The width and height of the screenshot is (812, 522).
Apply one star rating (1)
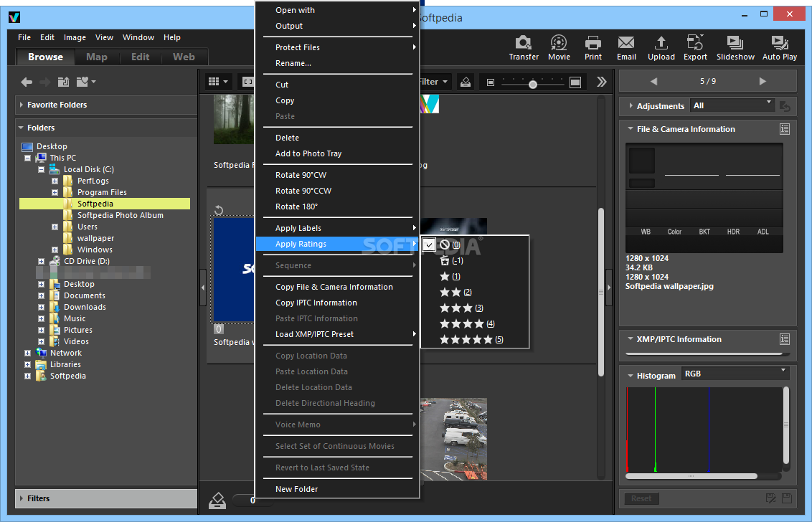[x=450, y=277]
